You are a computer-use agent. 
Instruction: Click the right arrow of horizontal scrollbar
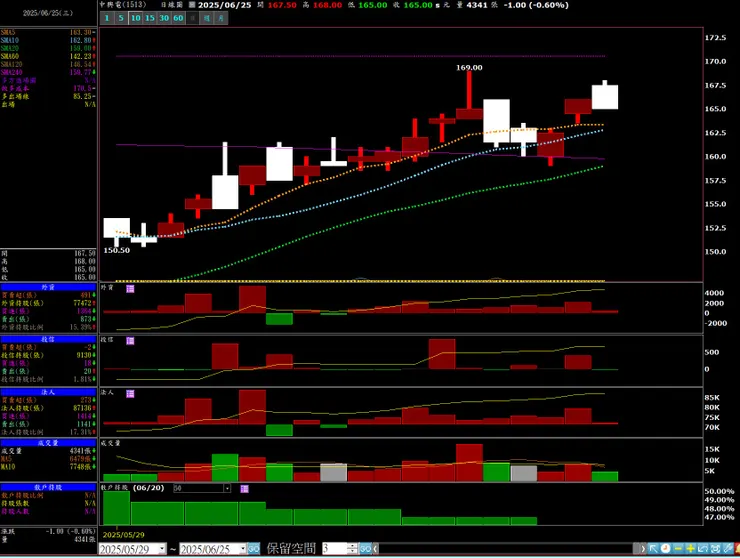tap(643, 549)
